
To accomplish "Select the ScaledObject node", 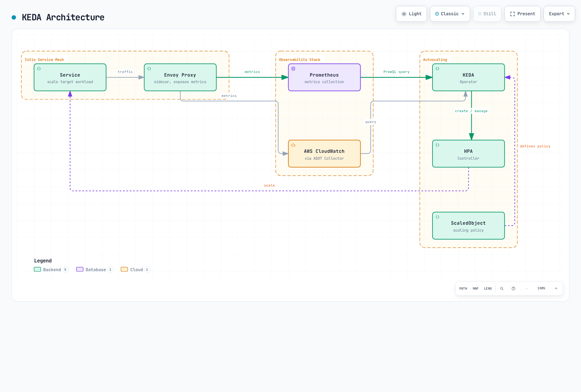I will tap(468, 226).
